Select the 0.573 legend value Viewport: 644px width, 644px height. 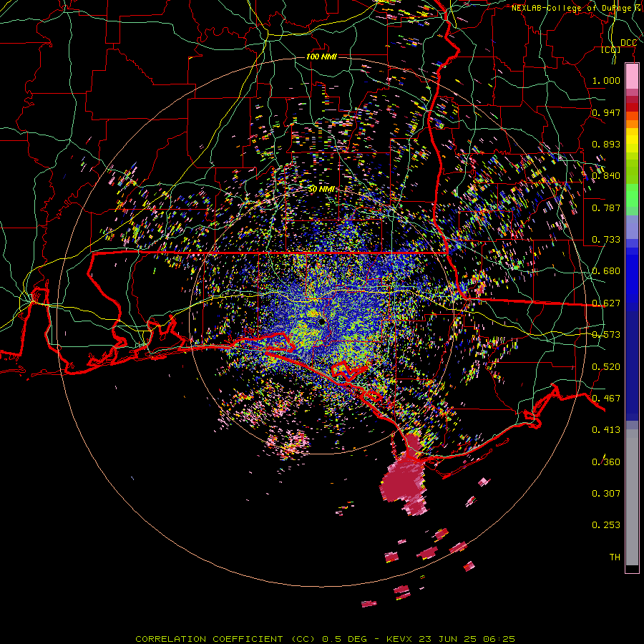(x=606, y=335)
